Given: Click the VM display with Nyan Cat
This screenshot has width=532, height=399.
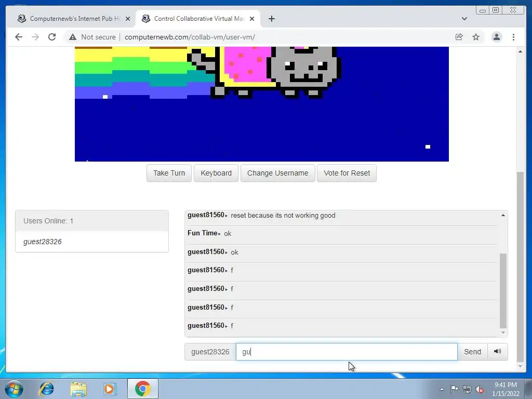Looking at the screenshot, I should tap(262, 104).
